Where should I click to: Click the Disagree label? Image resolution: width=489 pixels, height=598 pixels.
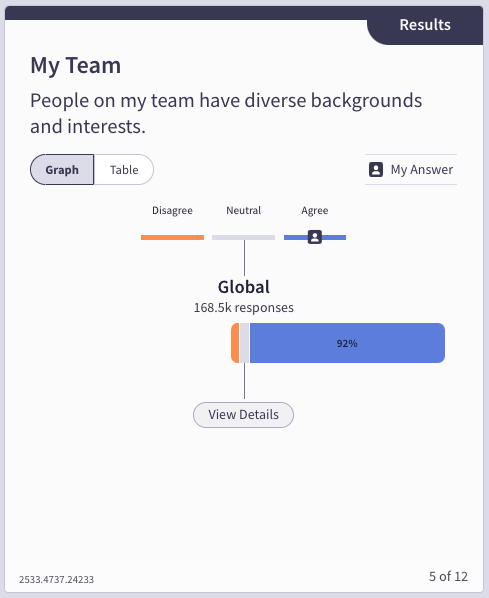[172, 211]
